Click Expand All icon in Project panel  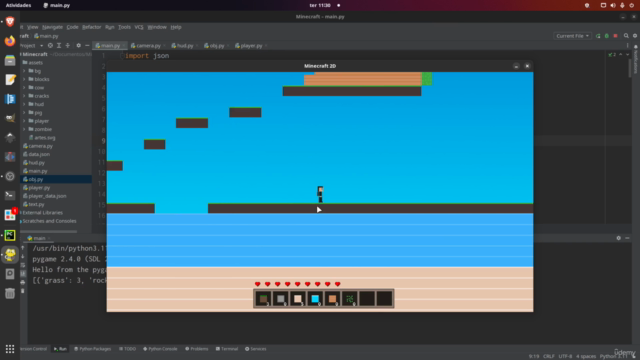pyautogui.click(x=59, y=46)
